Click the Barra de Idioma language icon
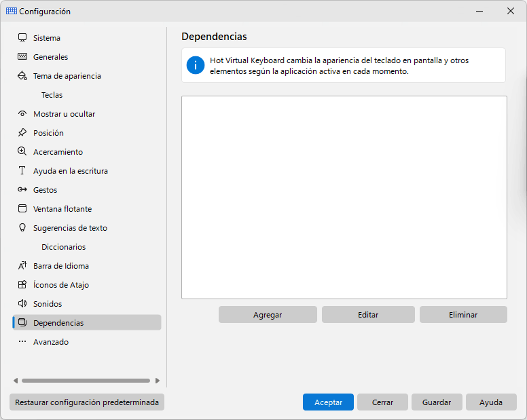Image resolution: width=527 pixels, height=420 pixels. point(22,265)
